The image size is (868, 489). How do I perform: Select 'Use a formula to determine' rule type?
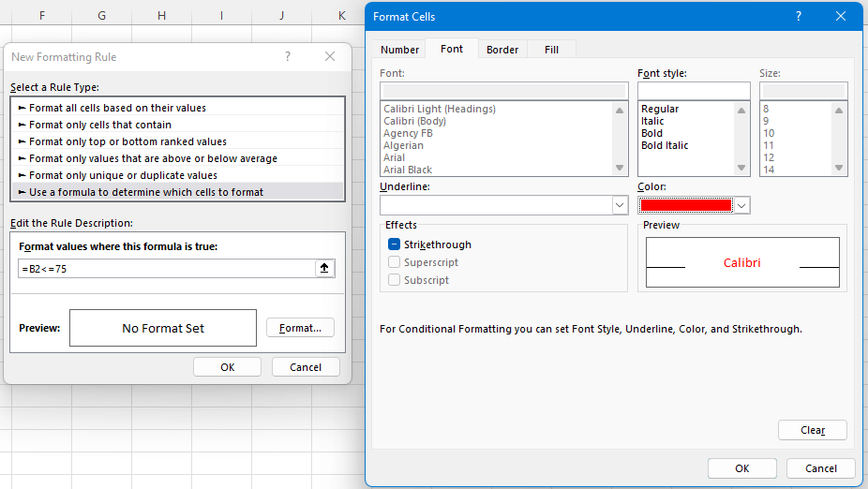pos(146,192)
